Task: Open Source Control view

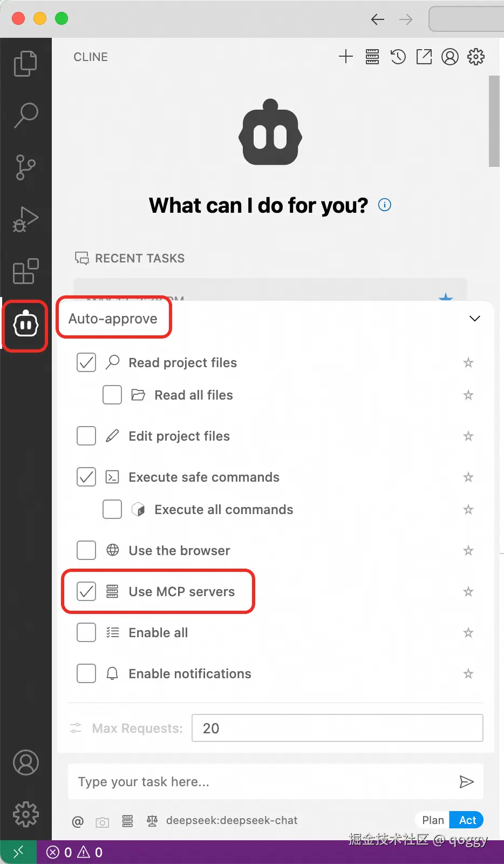Action: click(x=25, y=167)
